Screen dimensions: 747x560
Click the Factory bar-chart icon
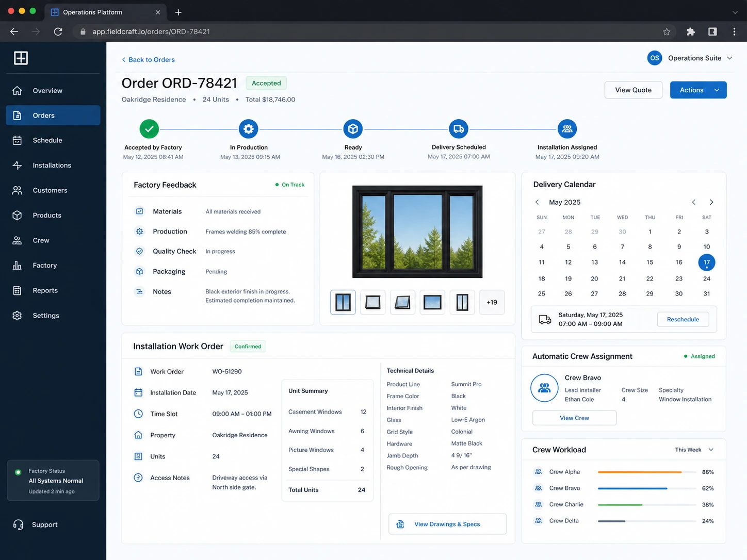click(17, 266)
